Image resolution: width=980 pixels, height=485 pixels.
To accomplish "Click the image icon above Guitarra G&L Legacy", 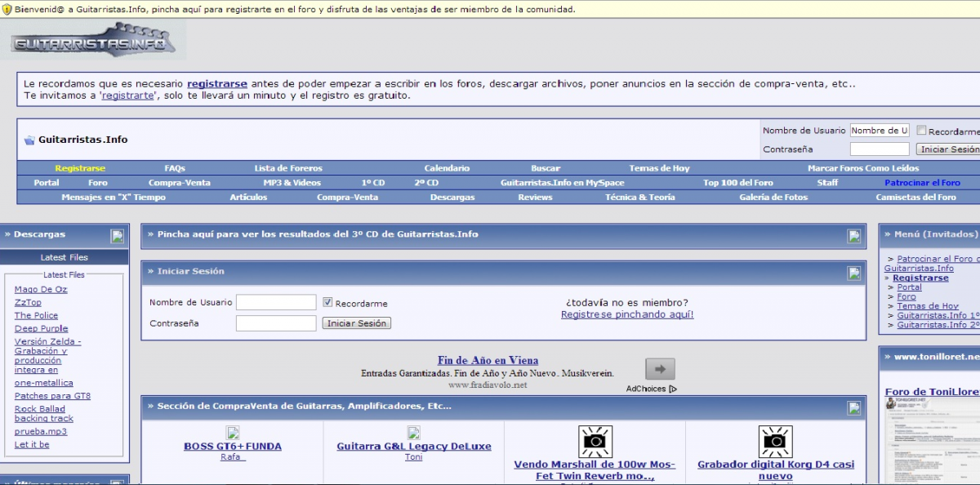I will coord(414,433).
